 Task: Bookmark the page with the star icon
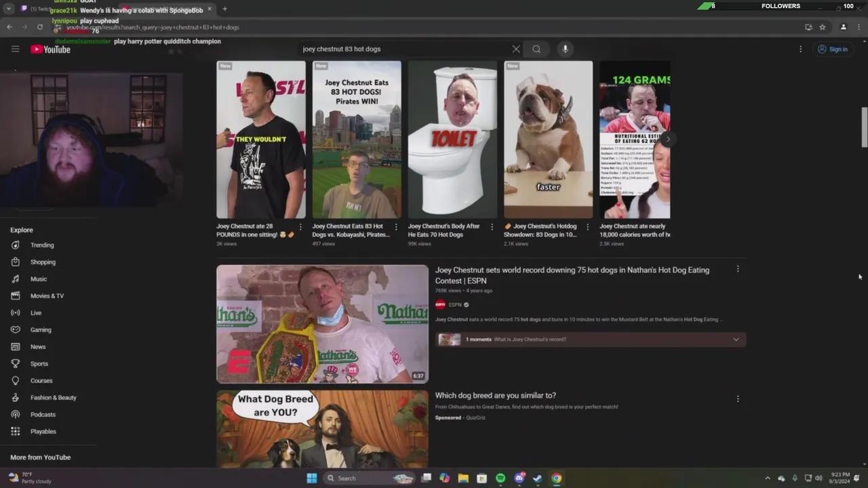pyautogui.click(x=823, y=27)
